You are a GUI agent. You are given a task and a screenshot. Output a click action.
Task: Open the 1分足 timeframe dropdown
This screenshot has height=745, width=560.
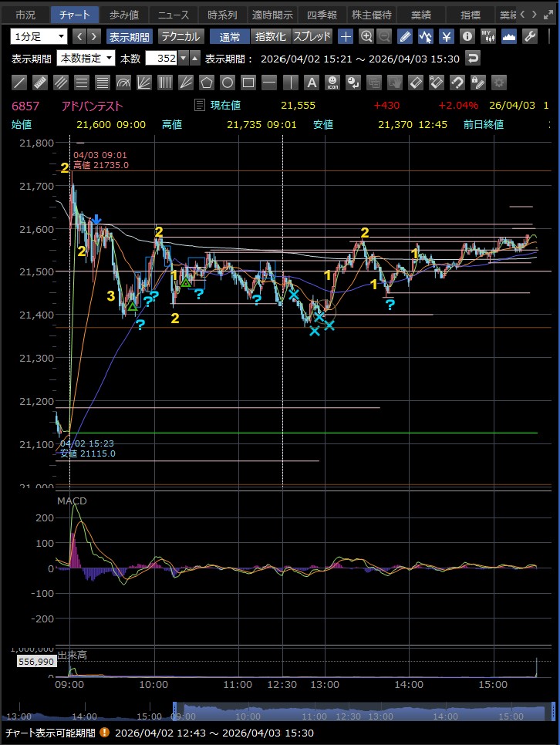[x=39, y=36]
